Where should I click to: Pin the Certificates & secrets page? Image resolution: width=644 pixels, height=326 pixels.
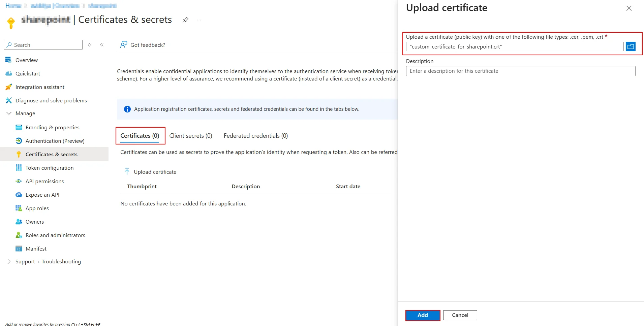click(185, 20)
